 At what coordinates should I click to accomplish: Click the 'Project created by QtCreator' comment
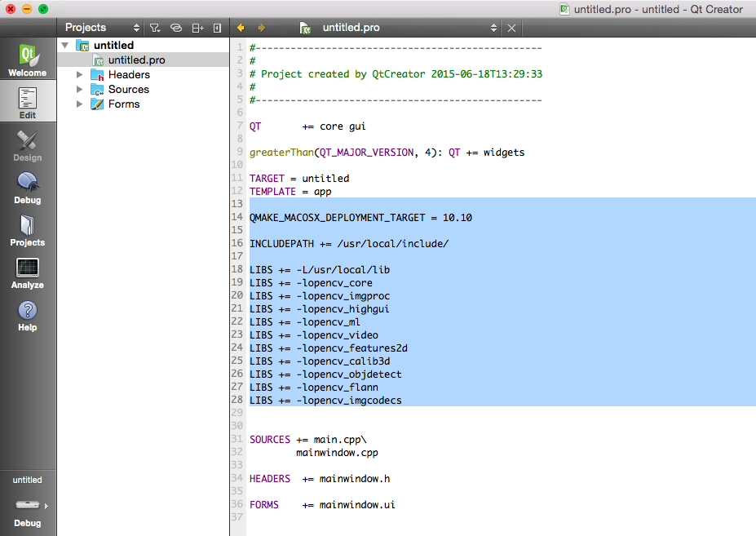tap(396, 73)
